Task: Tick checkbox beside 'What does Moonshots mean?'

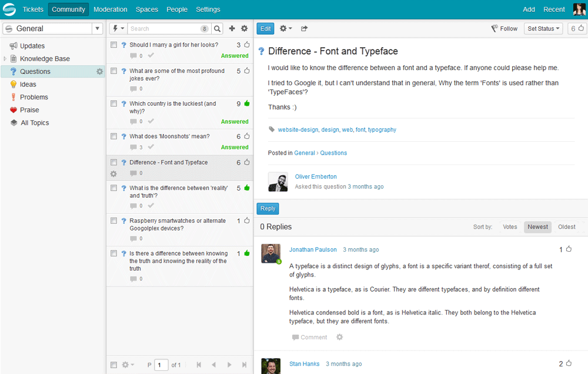Action: tap(113, 136)
